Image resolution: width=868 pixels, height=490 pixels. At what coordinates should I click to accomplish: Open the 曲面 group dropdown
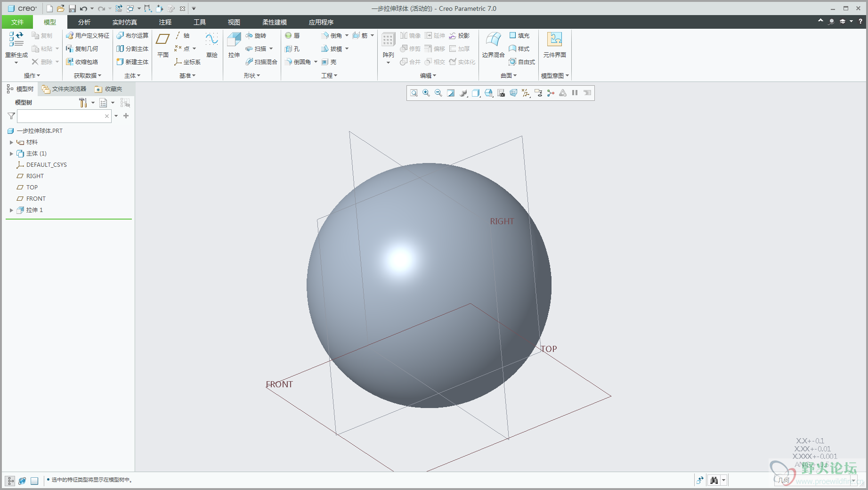click(x=509, y=75)
